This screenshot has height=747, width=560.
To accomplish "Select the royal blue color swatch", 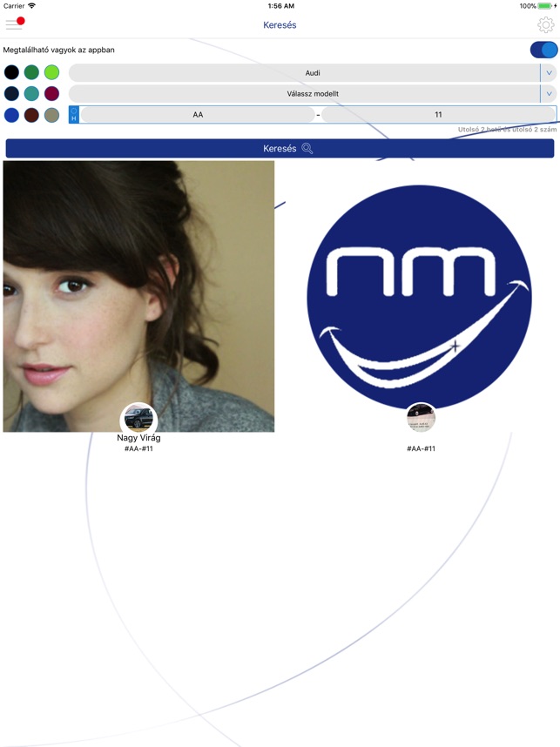I will coord(11,115).
